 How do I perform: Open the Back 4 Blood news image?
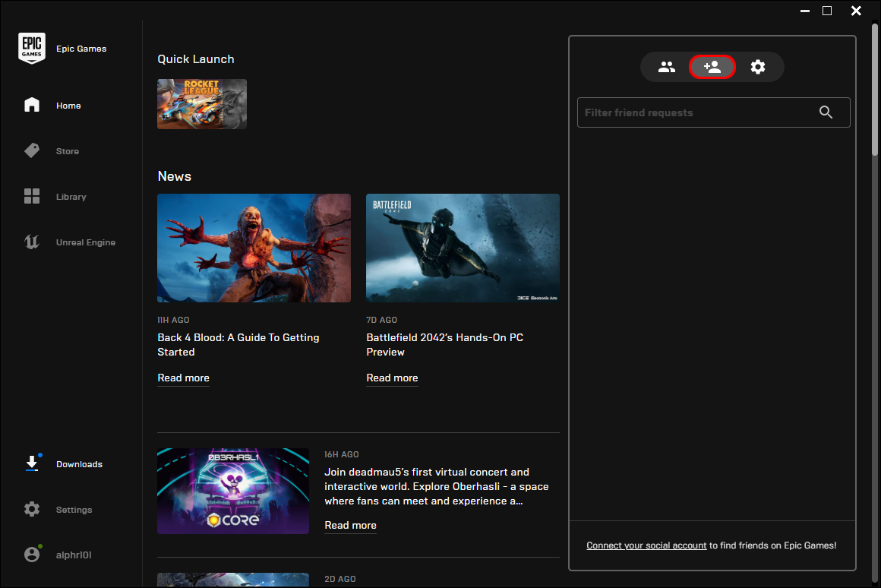click(x=254, y=248)
